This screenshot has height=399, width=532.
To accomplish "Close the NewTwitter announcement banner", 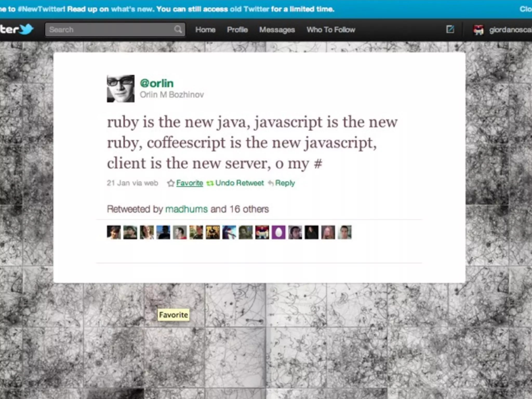I will [526, 9].
